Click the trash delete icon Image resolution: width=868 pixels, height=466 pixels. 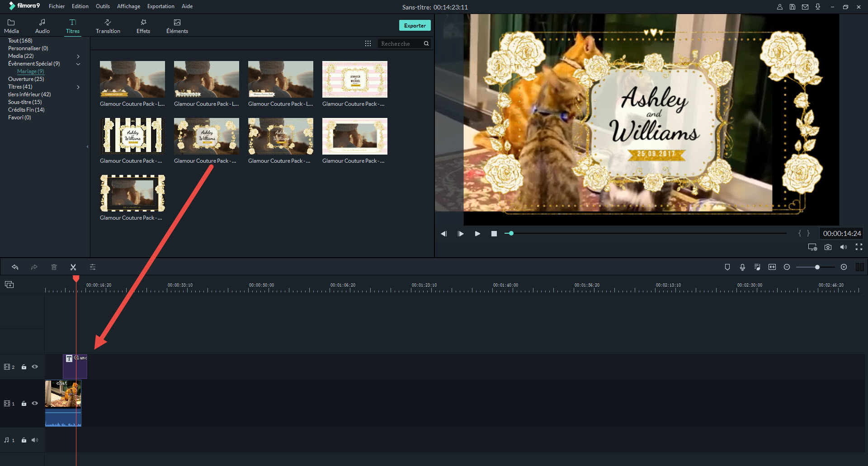[54, 267]
